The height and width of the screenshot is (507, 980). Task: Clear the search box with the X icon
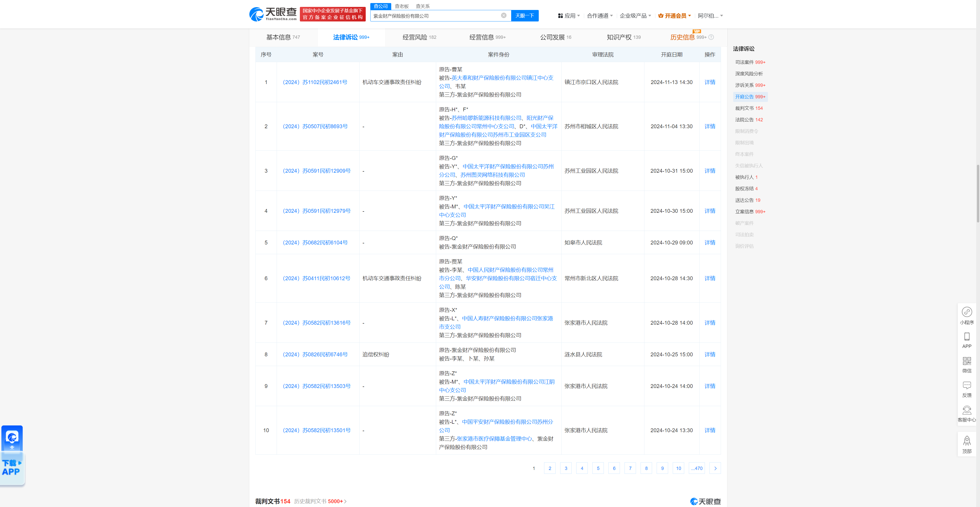tap(503, 16)
